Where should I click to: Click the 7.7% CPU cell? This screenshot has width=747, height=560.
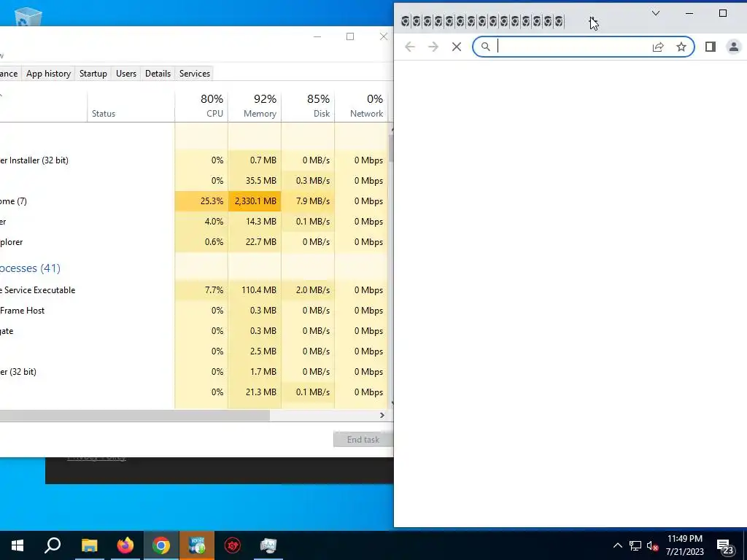(x=201, y=290)
